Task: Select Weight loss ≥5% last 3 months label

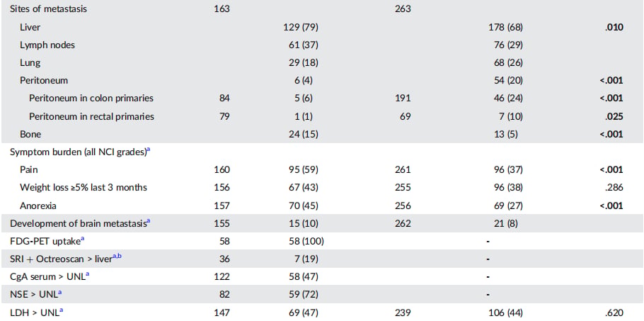Action: pyautogui.click(x=84, y=187)
